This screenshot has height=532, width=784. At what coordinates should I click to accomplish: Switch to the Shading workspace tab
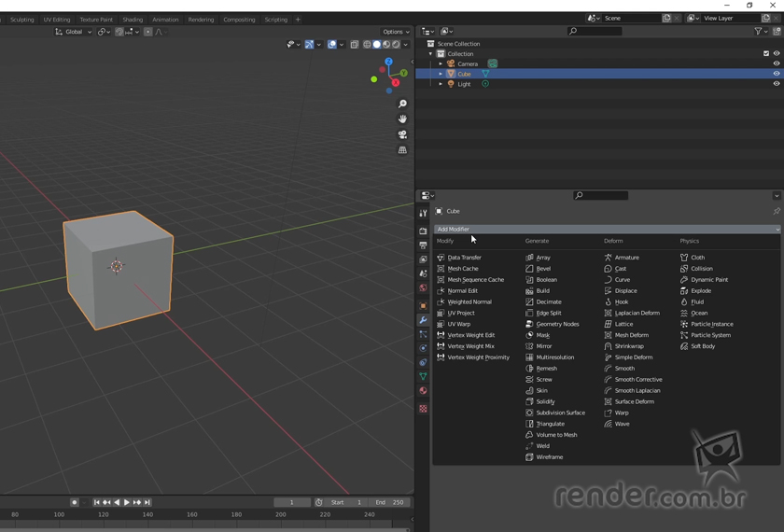(x=133, y=20)
